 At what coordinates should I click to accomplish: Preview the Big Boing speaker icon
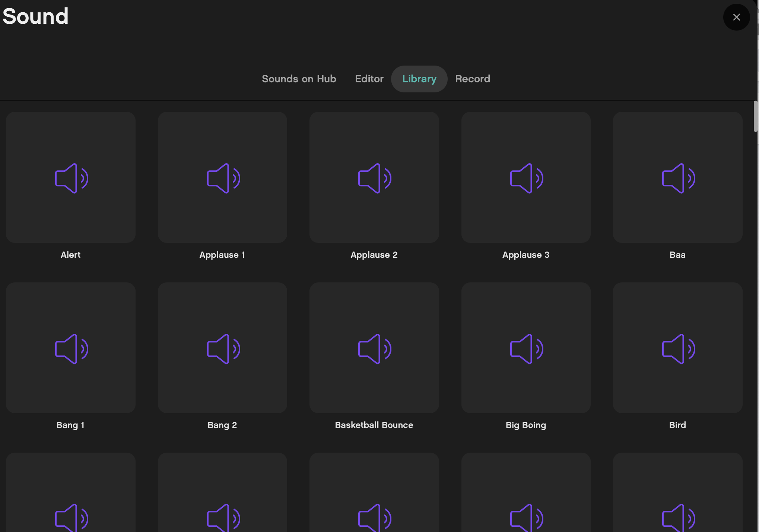(x=526, y=349)
